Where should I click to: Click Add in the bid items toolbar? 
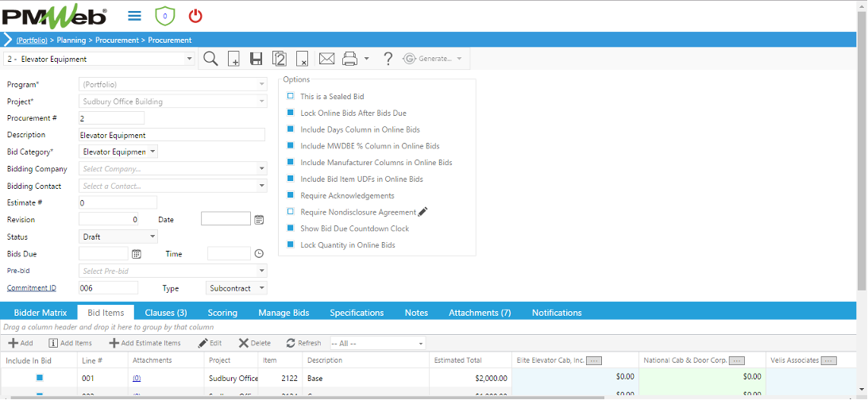[x=21, y=343]
